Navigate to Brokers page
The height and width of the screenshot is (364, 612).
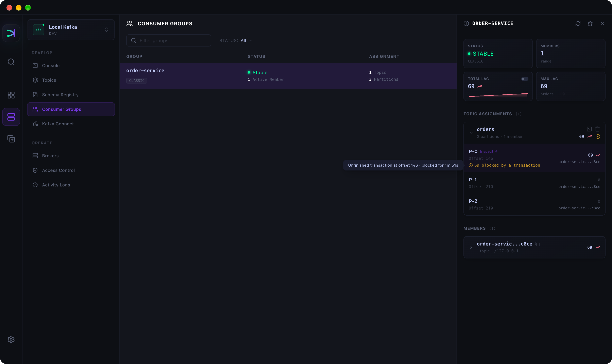[x=71, y=156]
